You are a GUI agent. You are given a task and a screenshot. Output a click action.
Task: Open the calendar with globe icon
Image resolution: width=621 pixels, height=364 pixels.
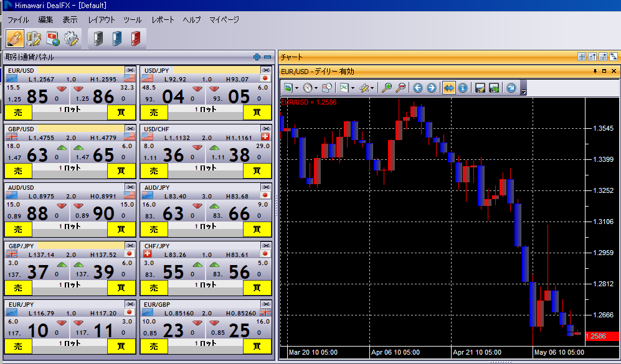(52, 39)
